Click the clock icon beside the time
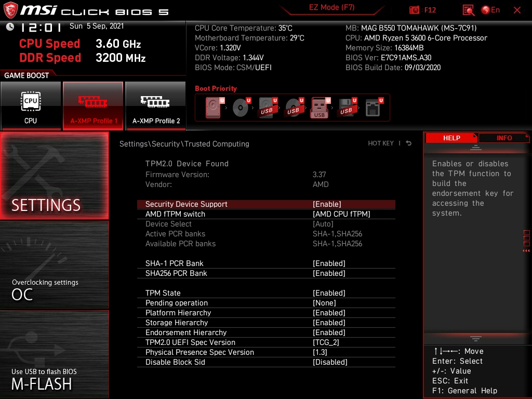Viewport: 532px width, 399px height. click(x=10, y=26)
